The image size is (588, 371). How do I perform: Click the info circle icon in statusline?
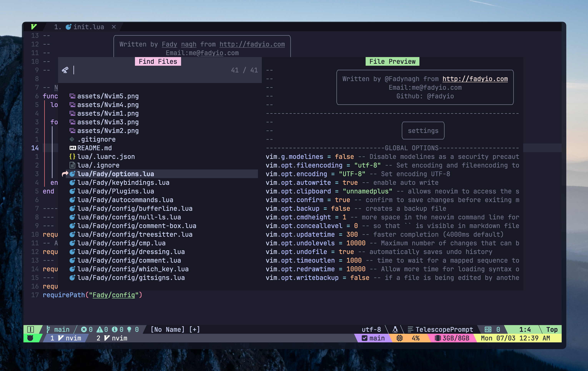coord(115,330)
